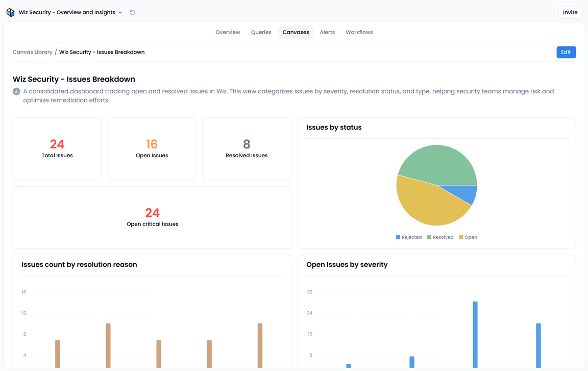Click the Wiz Security cube logo icon
This screenshot has height=371, width=588.
11,12
